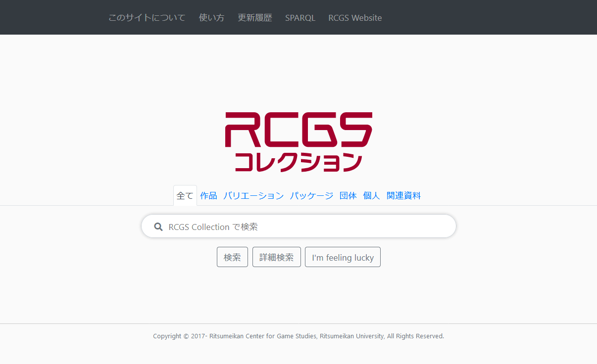Switch to the 関連資料 tab

(x=403, y=196)
